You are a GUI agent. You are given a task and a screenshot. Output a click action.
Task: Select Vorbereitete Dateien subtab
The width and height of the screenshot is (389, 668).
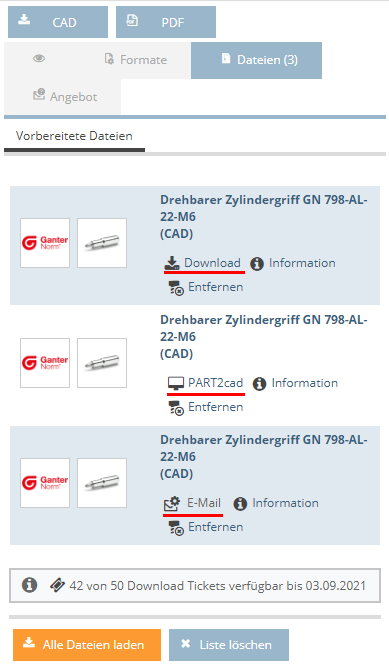pos(74,136)
